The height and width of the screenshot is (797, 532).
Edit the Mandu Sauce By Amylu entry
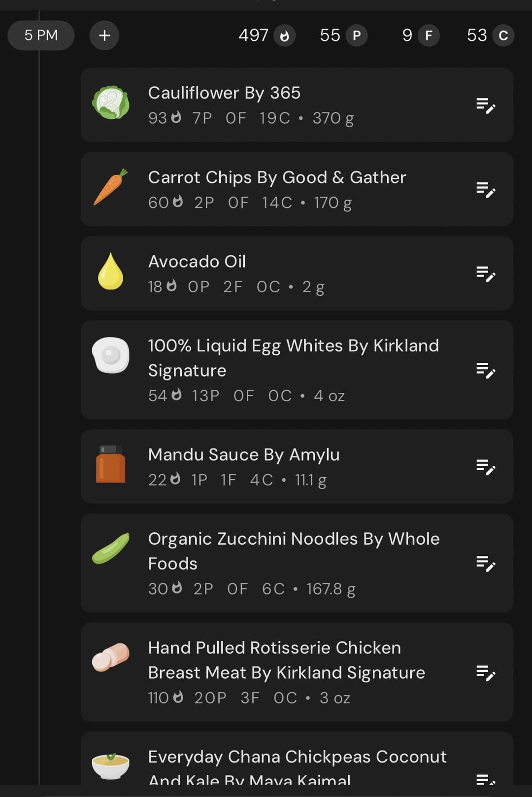(486, 467)
